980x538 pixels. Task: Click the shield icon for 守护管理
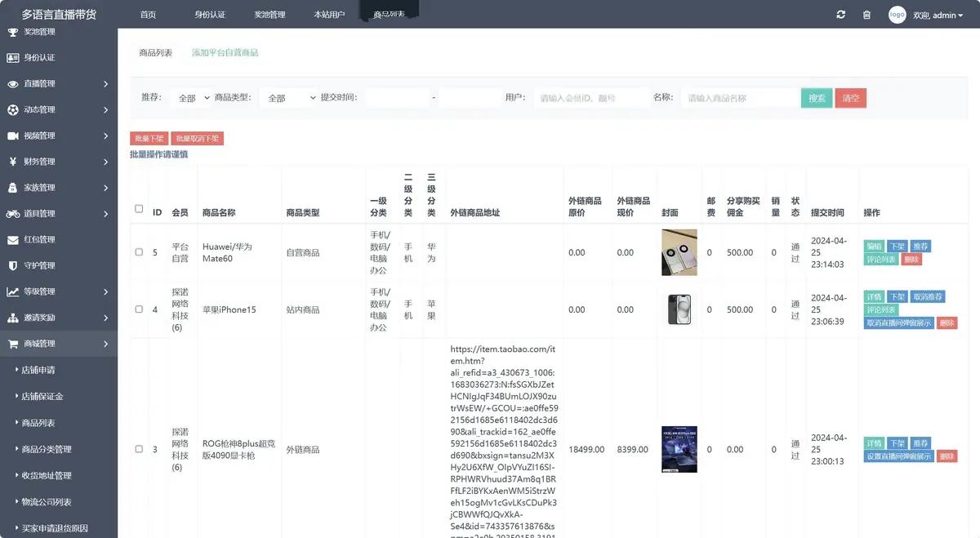pyautogui.click(x=13, y=265)
